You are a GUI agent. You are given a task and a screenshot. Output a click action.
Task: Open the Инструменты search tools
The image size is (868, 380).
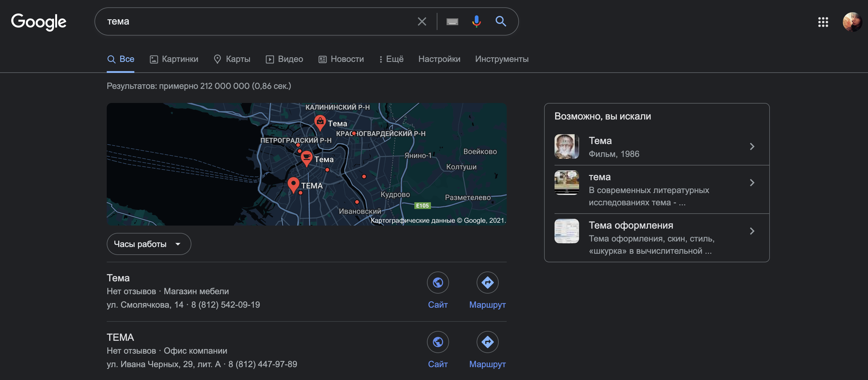tap(501, 59)
